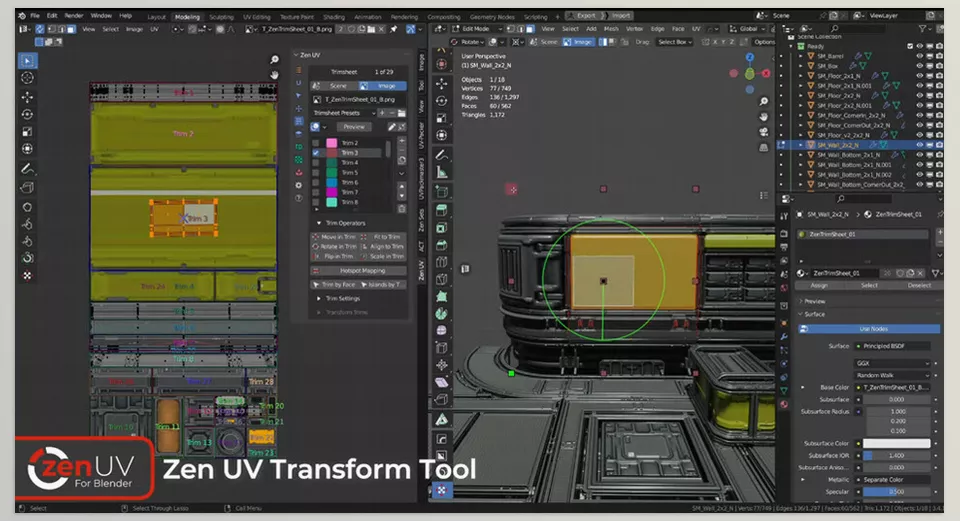
Task: Toggle Image mode in Trimsheet panel
Action: click(382, 86)
